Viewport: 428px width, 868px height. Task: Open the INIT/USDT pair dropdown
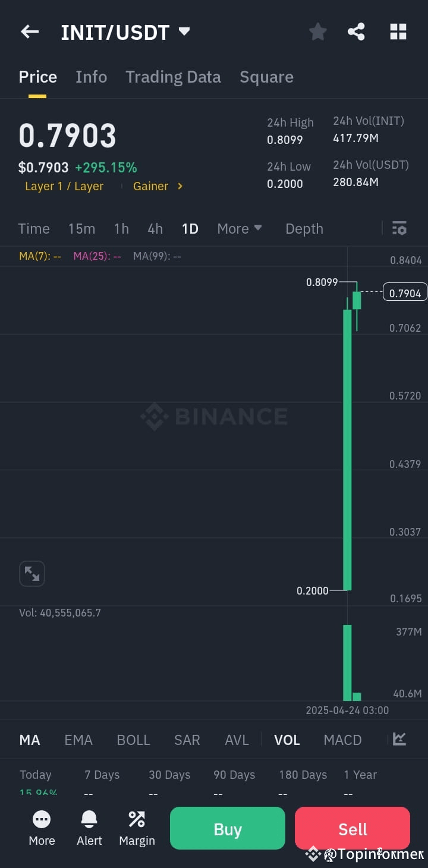pyautogui.click(x=184, y=31)
